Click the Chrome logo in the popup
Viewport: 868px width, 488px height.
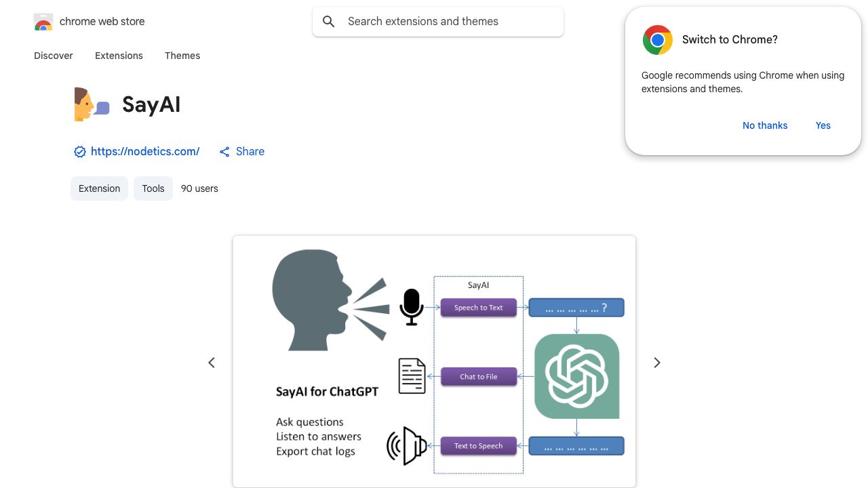point(657,40)
